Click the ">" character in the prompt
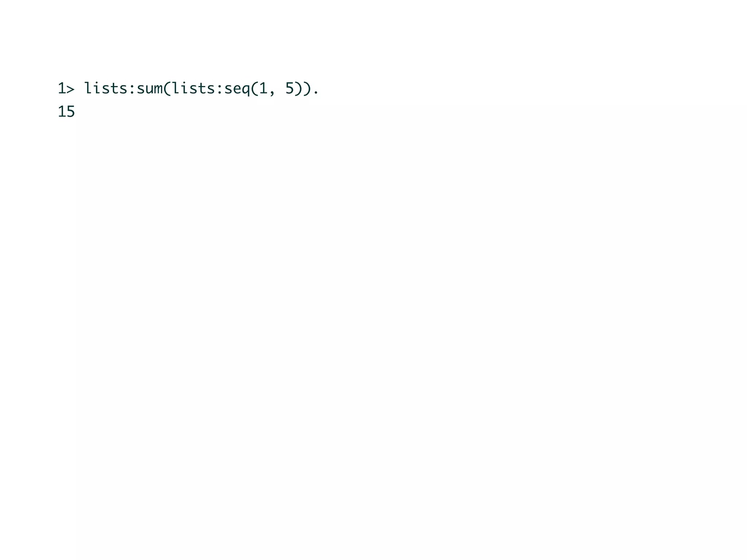747x560 pixels. pyautogui.click(x=71, y=89)
